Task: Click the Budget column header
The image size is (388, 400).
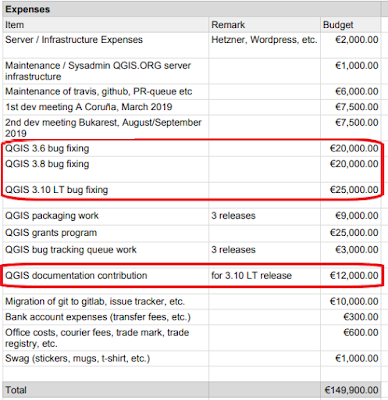Action: 351,25
